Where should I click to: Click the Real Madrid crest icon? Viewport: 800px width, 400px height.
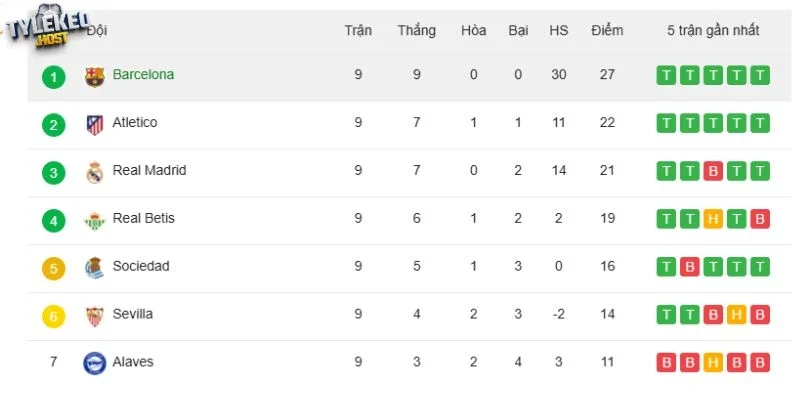[x=94, y=172]
